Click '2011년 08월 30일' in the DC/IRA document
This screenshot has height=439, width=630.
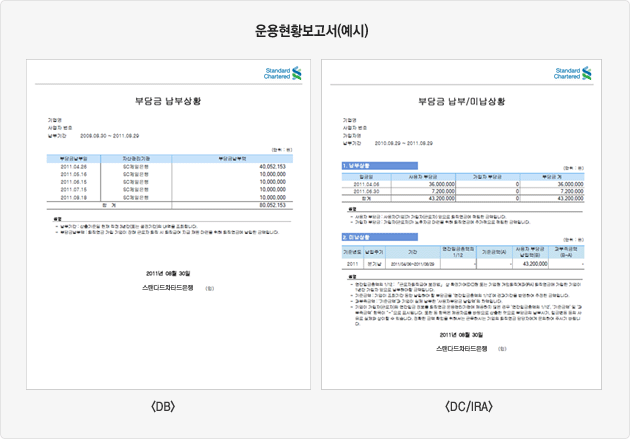click(x=461, y=335)
